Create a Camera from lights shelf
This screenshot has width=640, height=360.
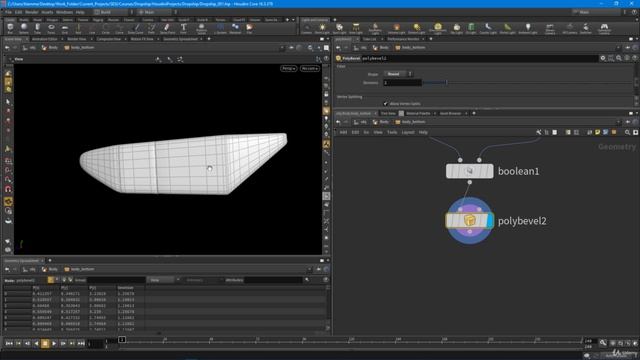[307, 29]
